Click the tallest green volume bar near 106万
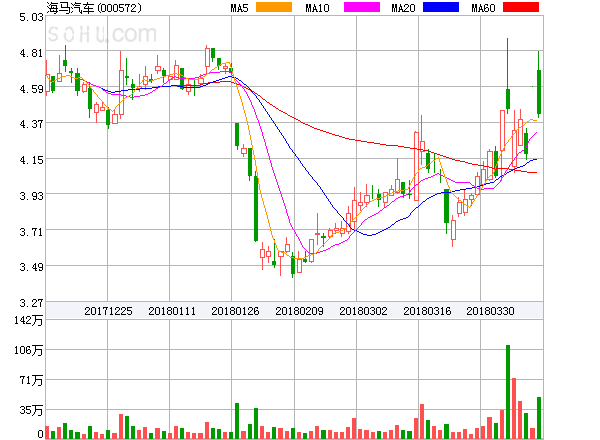Screen dimensions: 600x440 pos(508,392)
